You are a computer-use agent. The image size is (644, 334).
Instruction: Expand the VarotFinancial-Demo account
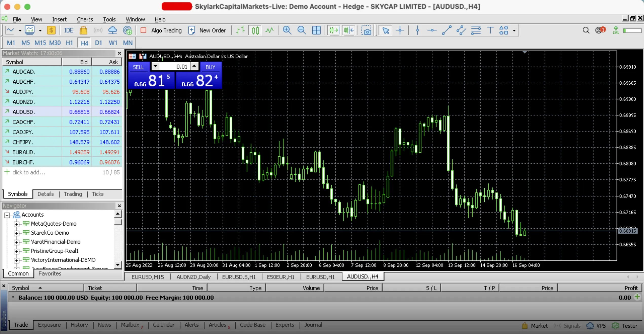(16, 242)
